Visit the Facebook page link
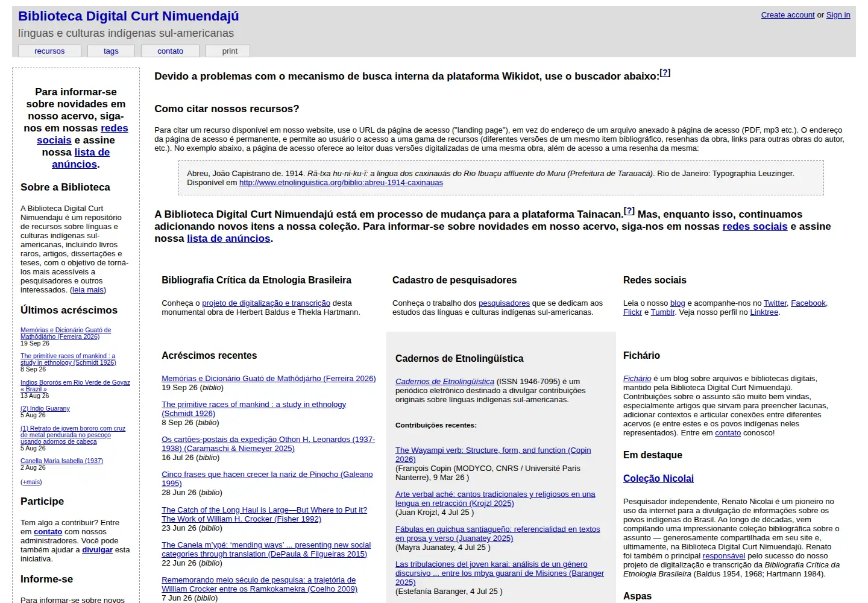The image size is (868, 603). [x=808, y=303]
